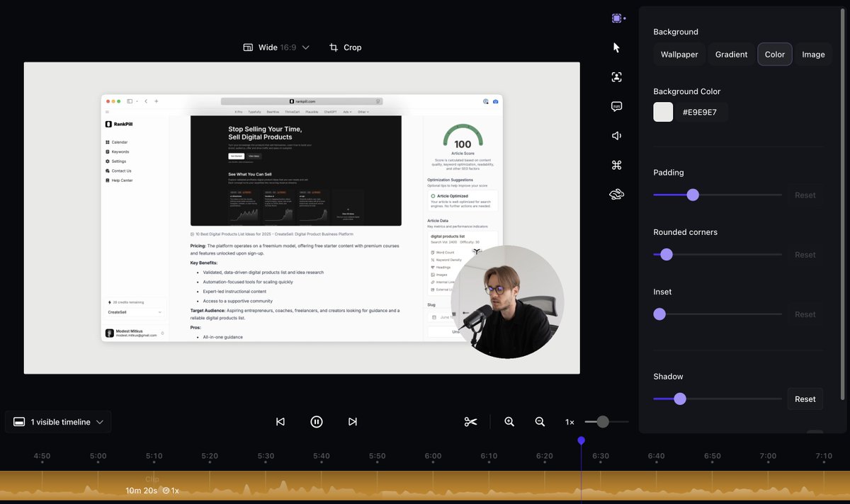Switch to the Image background tab
This screenshot has width=850, height=504.
(x=813, y=55)
